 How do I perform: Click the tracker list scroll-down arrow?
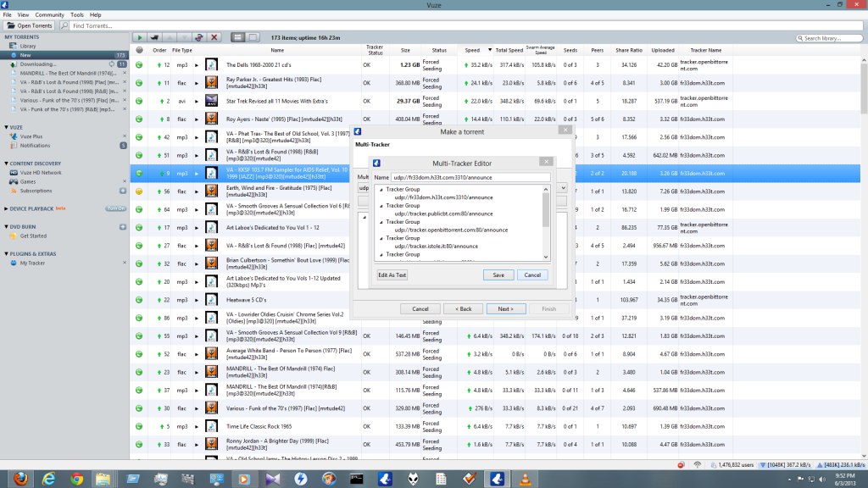546,257
